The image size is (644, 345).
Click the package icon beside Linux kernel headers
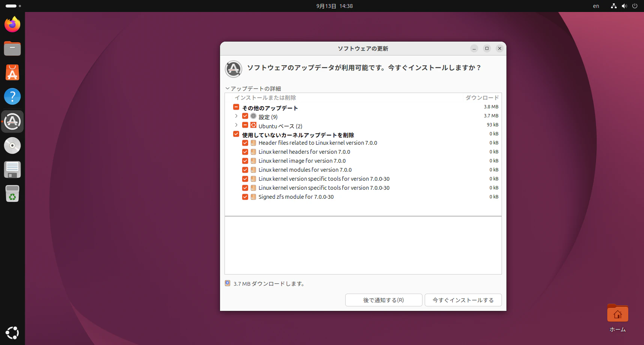pyautogui.click(x=253, y=152)
